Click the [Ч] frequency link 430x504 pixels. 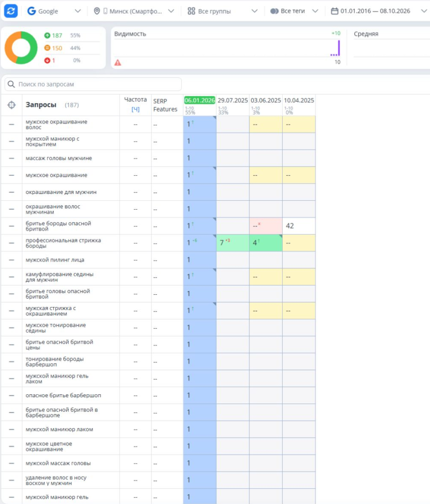click(135, 109)
